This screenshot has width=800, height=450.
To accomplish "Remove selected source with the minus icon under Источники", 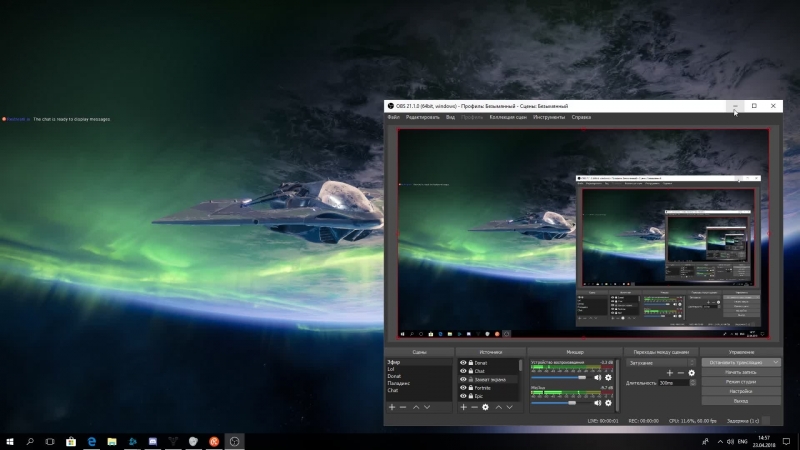I will (474, 407).
